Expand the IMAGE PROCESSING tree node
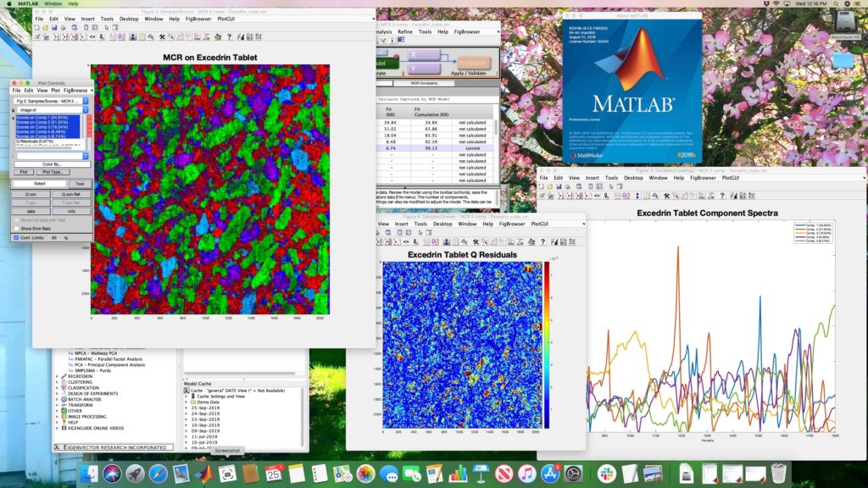The height and width of the screenshot is (488, 868). (x=57, y=417)
